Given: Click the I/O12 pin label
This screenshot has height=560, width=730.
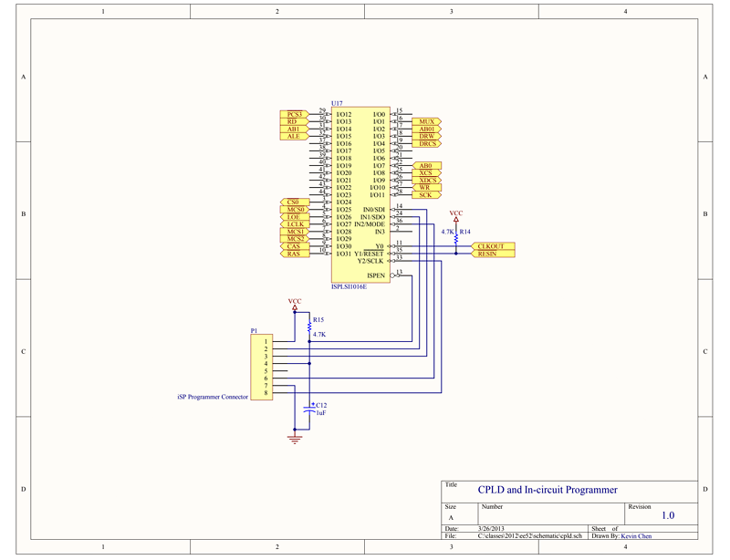Looking at the screenshot, I should click(x=344, y=115).
